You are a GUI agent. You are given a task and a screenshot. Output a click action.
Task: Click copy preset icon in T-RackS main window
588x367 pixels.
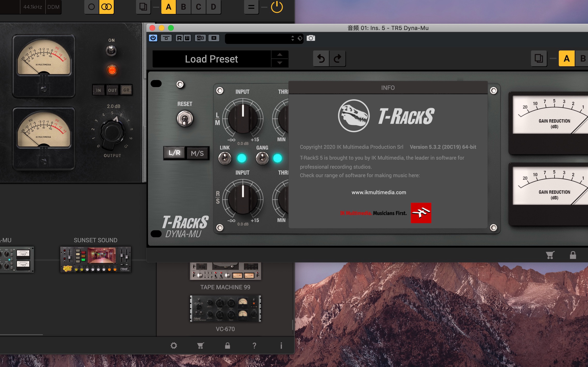click(143, 7)
